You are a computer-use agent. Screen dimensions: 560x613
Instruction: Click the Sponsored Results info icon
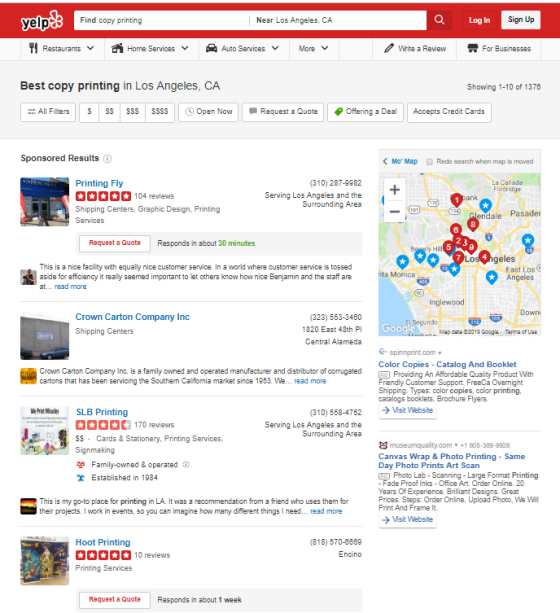(x=107, y=158)
